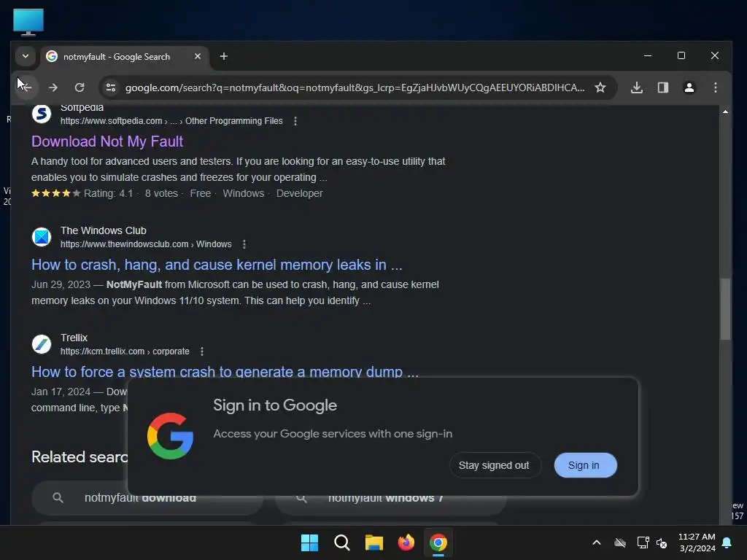
Task: Open File Explorer from taskbar
Action: tap(374, 542)
